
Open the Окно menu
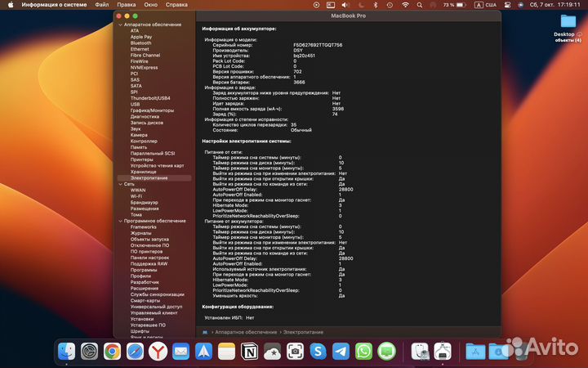[x=150, y=5]
